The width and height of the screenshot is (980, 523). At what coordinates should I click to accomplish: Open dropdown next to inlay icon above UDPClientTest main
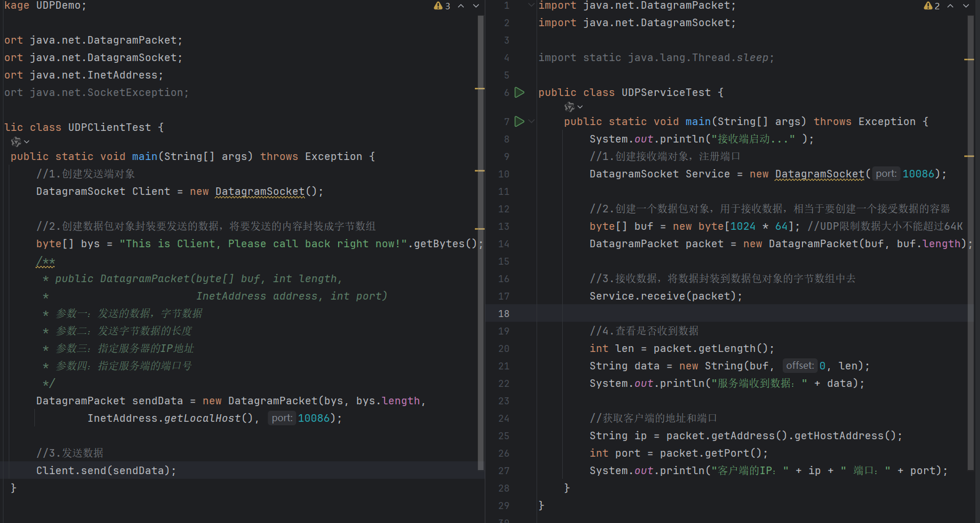pos(27,142)
